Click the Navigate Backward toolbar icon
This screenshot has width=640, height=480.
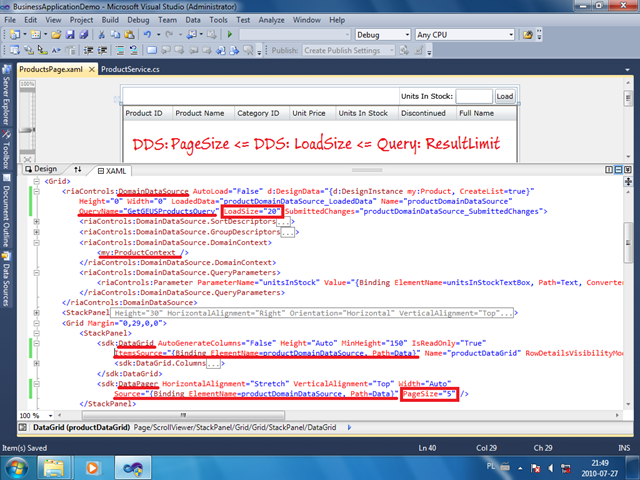(191, 35)
